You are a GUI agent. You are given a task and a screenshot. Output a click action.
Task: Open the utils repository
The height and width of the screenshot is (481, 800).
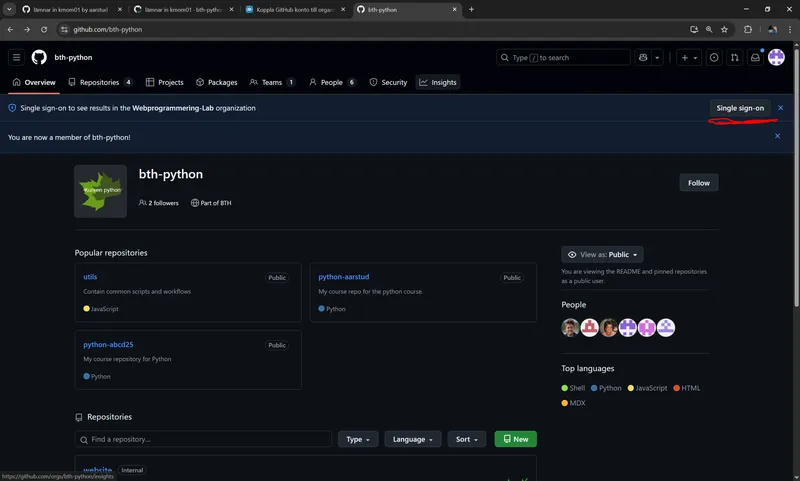[90, 277]
